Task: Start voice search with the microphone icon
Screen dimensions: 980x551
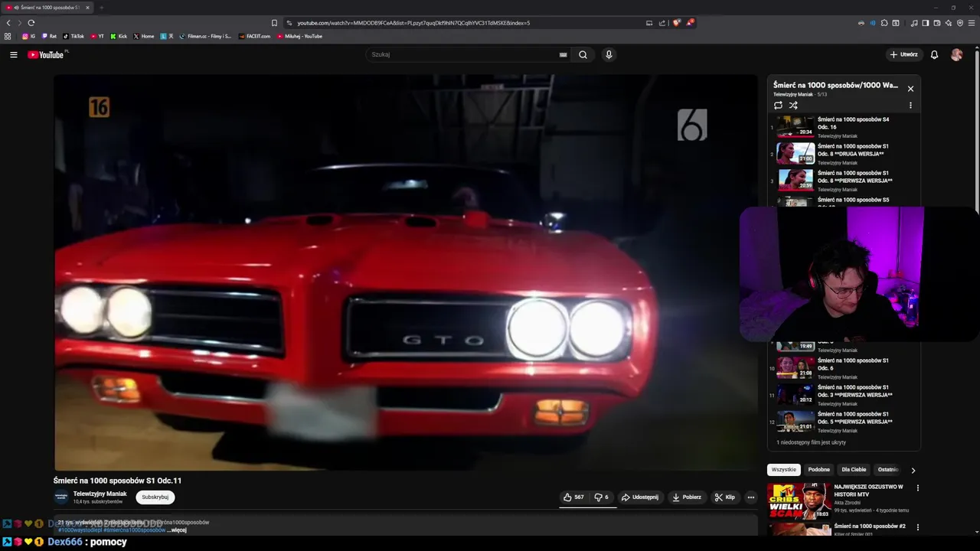Action: [609, 54]
